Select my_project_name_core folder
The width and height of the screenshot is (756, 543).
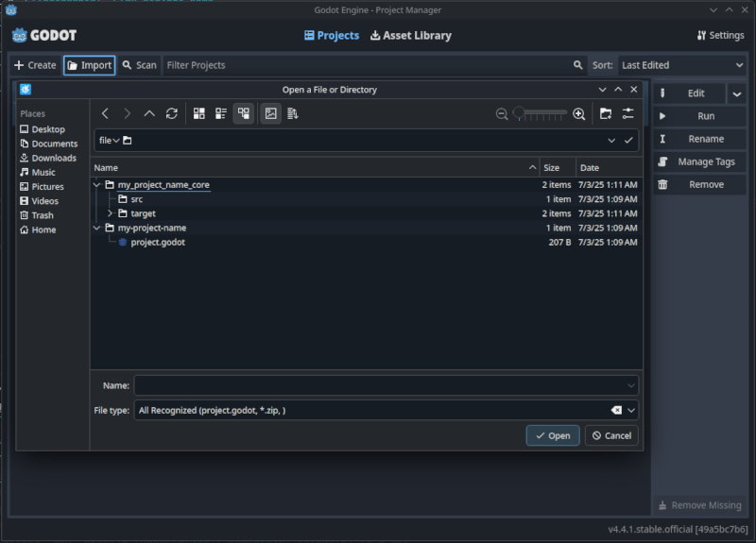click(367, 184)
